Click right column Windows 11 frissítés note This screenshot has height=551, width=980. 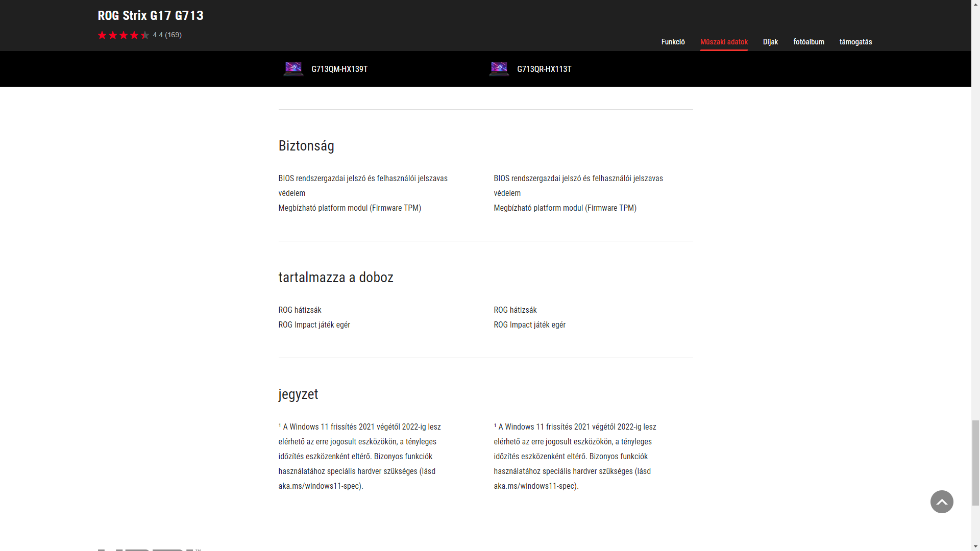[575, 457]
